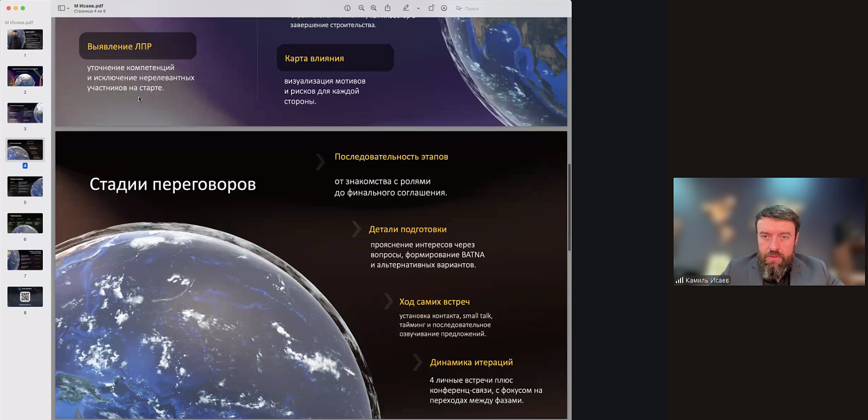Viewport: 868px width, 420px height.
Task: Click the document vertical scrollbar
Action: click(569, 208)
